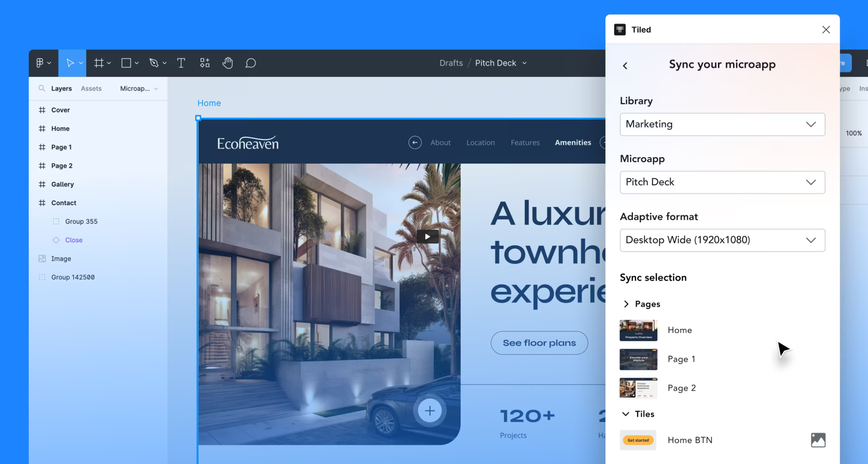Select the Component tool in toolbar
This screenshot has height=464, width=868.
(204, 62)
